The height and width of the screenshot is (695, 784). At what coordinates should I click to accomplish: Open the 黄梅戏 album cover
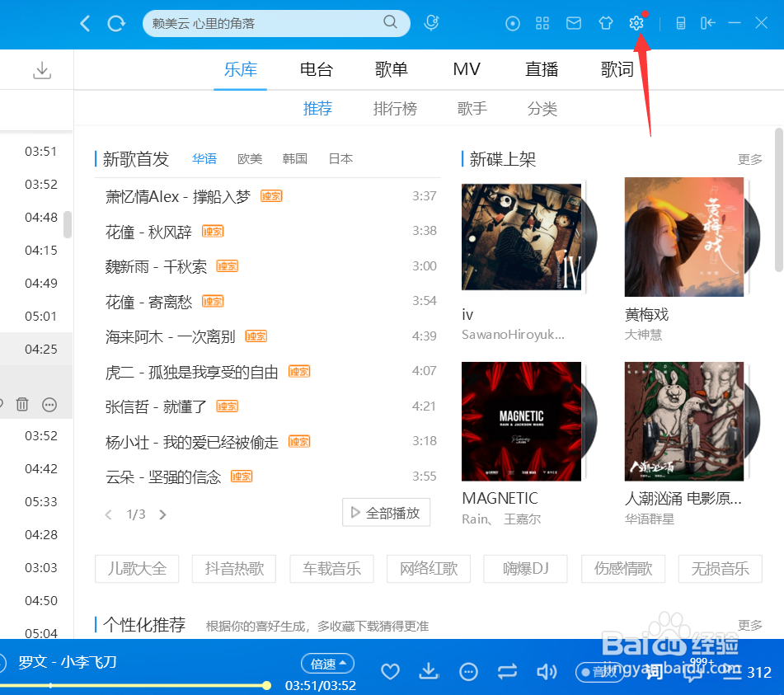pos(684,237)
